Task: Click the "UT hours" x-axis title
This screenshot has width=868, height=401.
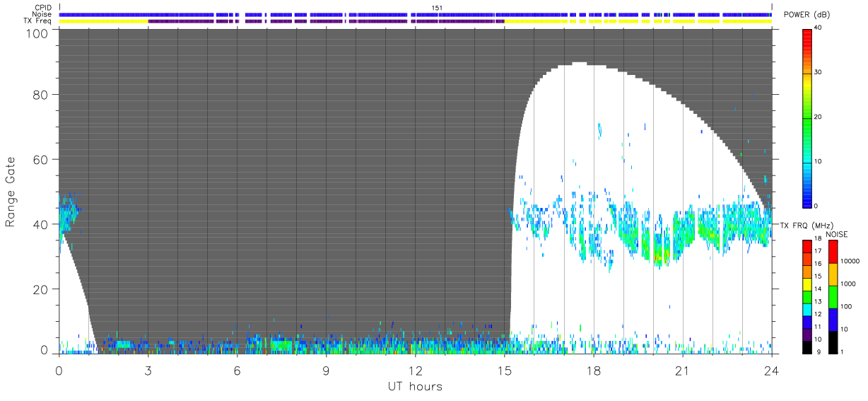Action: (x=414, y=386)
